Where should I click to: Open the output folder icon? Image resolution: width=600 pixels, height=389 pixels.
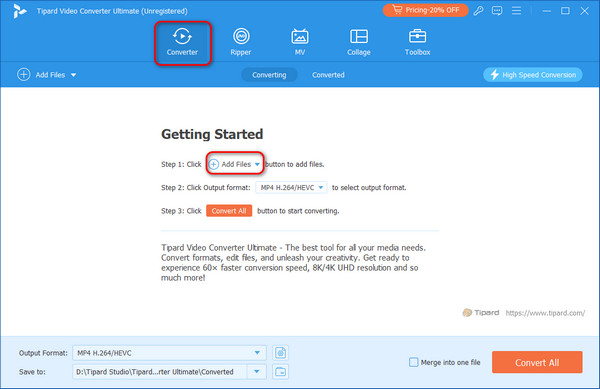tap(280, 372)
